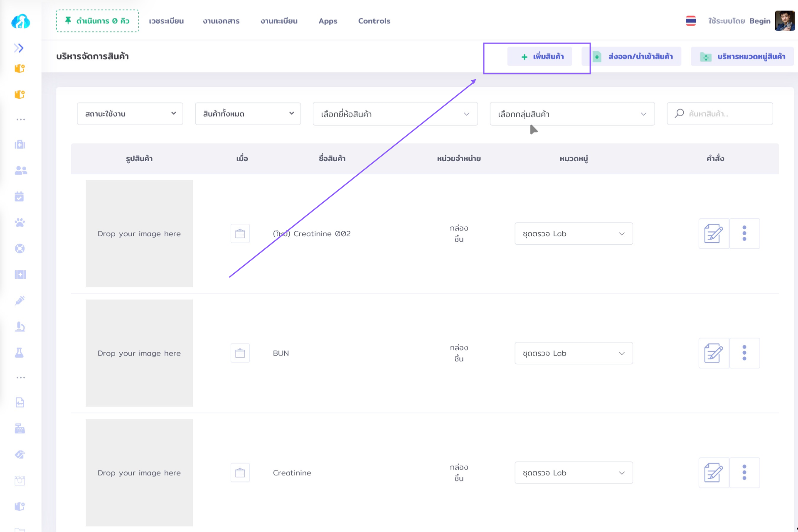Open users group sidebar icon

click(20, 171)
